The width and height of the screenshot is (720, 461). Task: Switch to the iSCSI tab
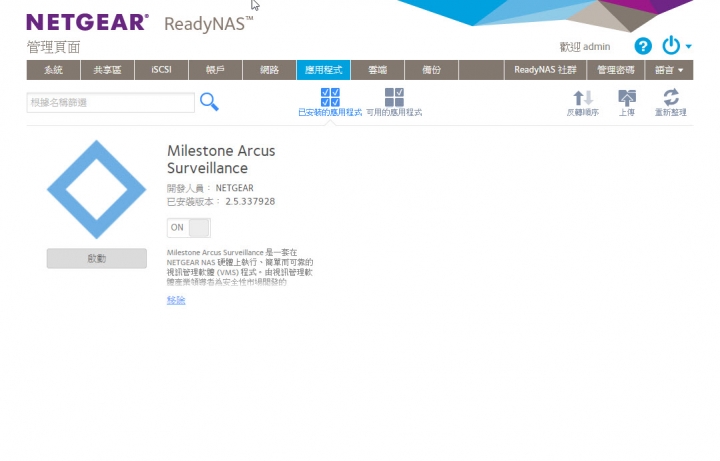pyautogui.click(x=161, y=70)
